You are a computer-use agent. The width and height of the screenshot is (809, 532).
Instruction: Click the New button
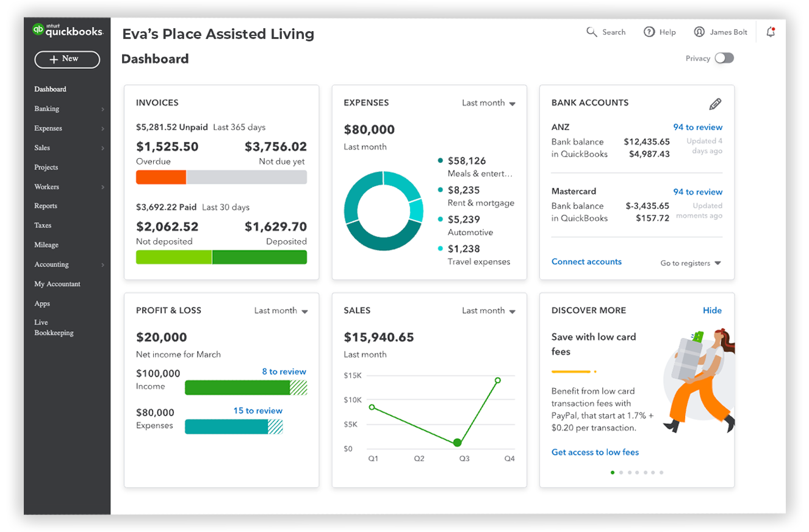pos(67,59)
